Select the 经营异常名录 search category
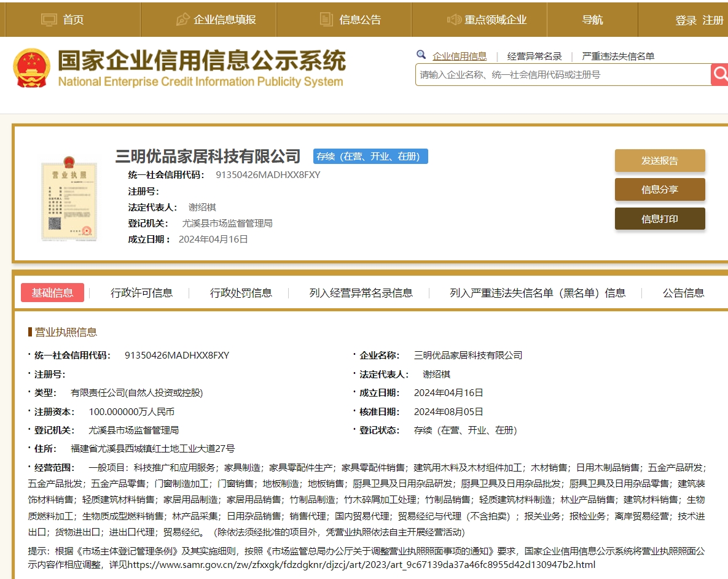 click(534, 56)
